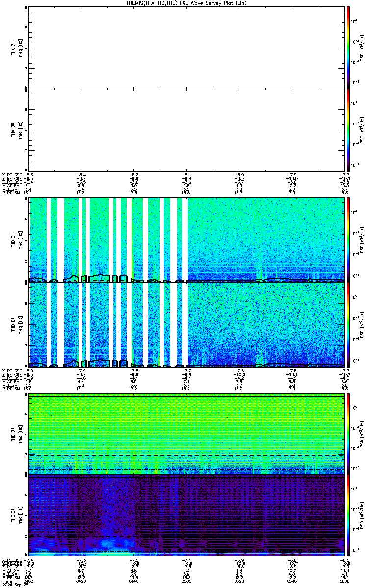Click the '0520' time tick label

pyautogui.click(x=238, y=581)
